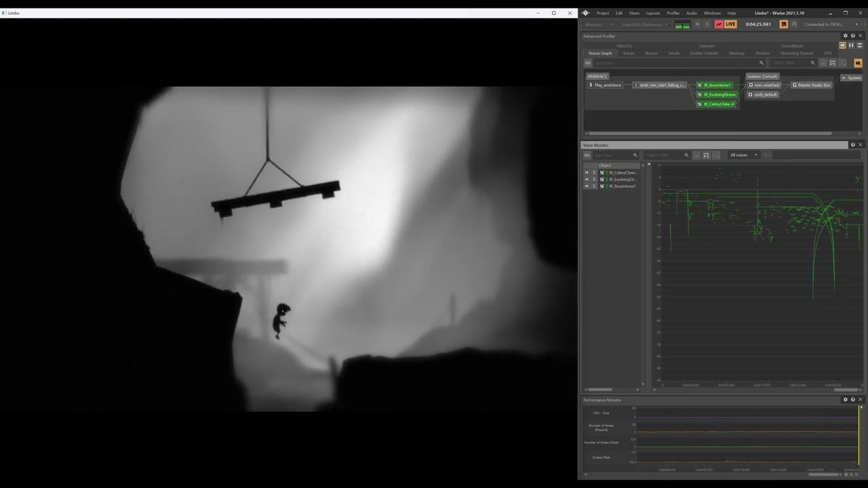This screenshot has height=488, width=868.
Task: Open Performance Monitor settings gear
Action: coord(845,400)
